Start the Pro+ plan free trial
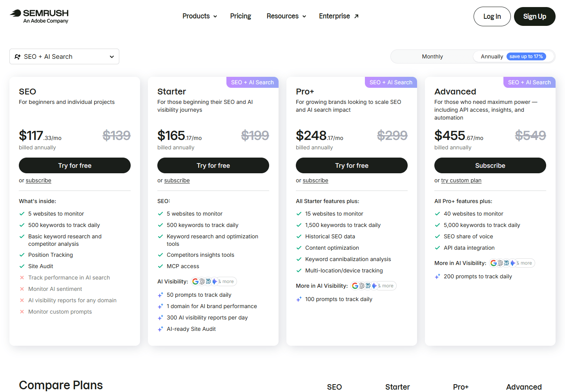Viewport: 565px width, 392px height. tap(352, 165)
